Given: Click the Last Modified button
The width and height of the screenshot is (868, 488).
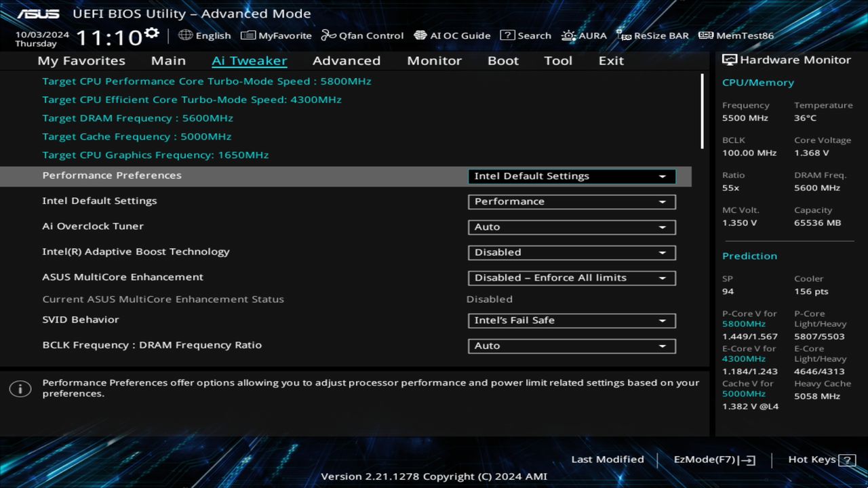Looking at the screenshot, I should point(608,460).
